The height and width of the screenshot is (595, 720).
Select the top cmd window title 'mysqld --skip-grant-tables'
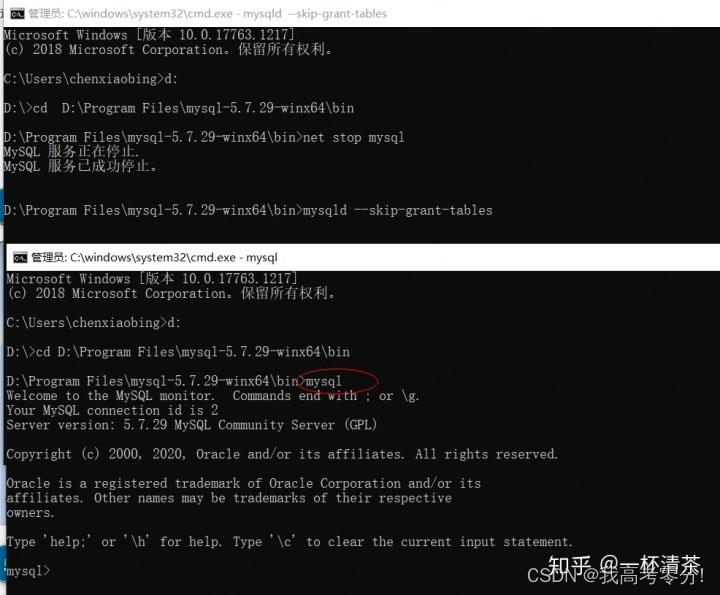pos(208,14)
